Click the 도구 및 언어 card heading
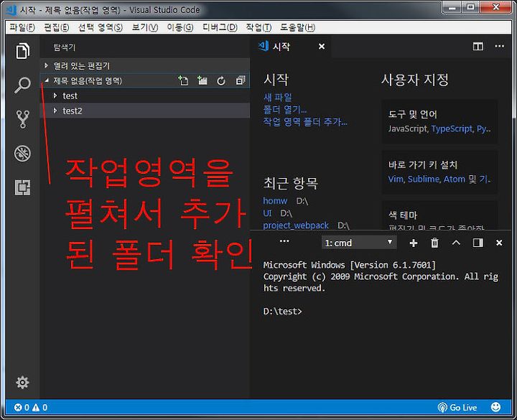517x420 pixels. coord(412,114)
